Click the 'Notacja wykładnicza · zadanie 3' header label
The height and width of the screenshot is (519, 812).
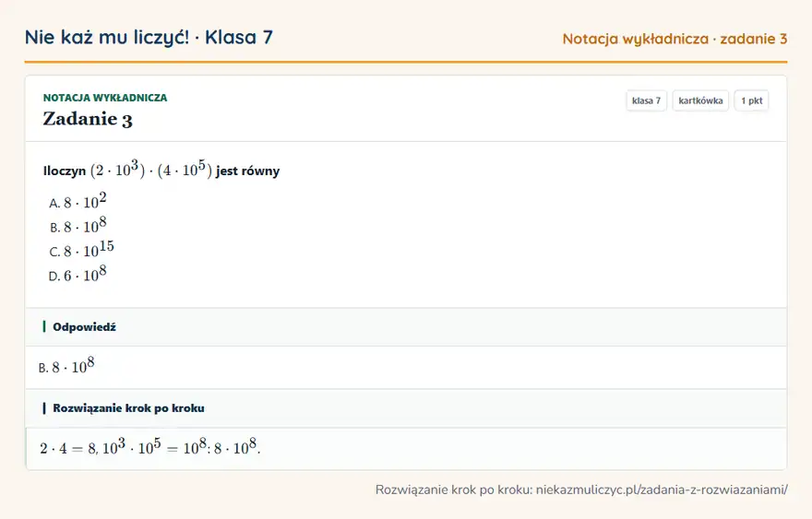pos(675,39)
